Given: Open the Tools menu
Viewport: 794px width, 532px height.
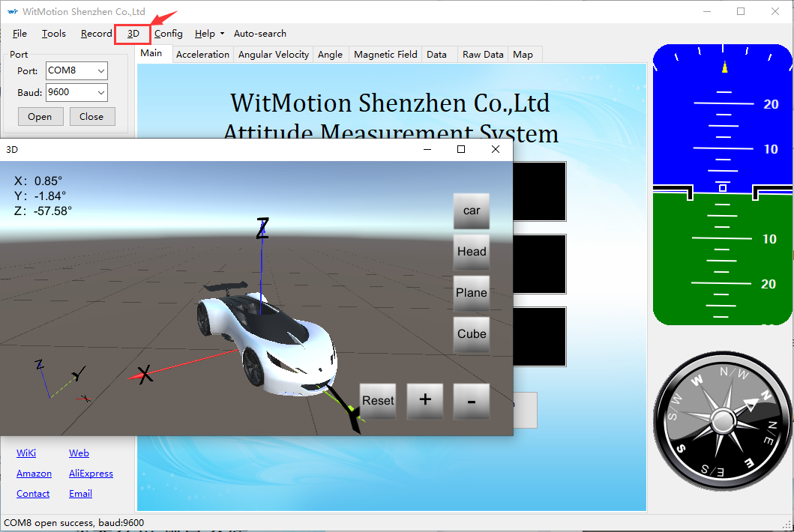Looking at the screenshot, I should pos(54,34).
